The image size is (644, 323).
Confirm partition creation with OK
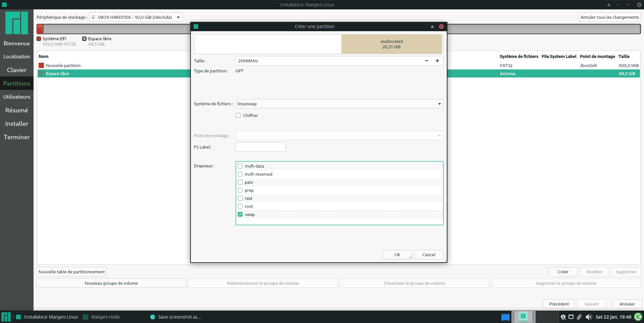point(397,255)
